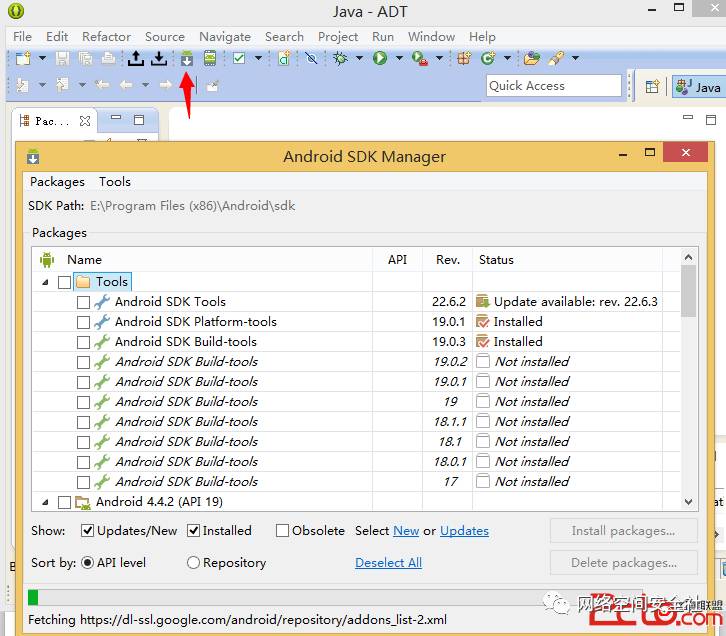This screenshot has width=726, height=636.
Task: Select the Repository sort radio button
Action: coord(193,562)
